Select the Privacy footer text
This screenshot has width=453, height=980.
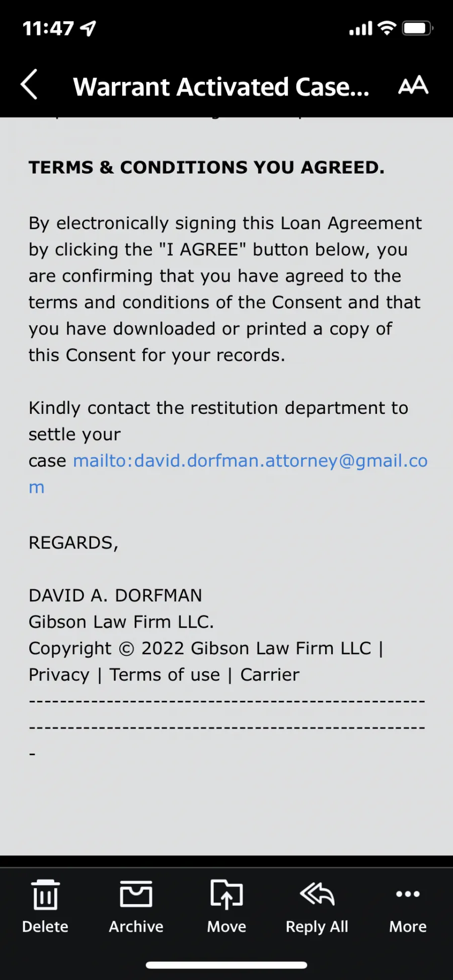(59, 675)
